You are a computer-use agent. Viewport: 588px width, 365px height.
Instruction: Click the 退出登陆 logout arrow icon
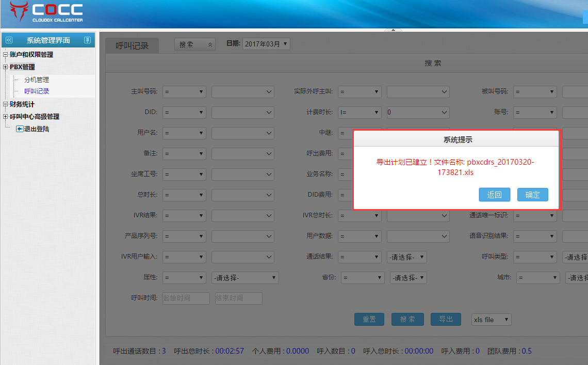(20, 129)
